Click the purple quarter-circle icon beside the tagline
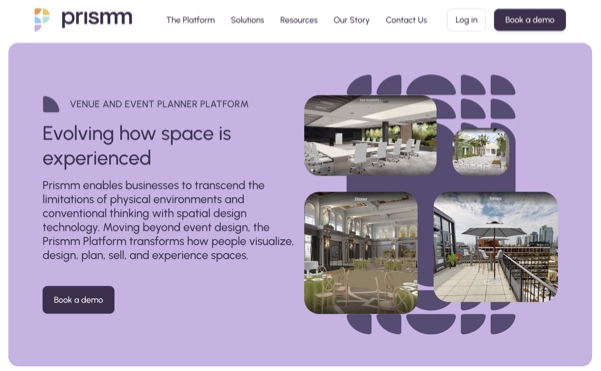Viewport: 601px width, 371px height. pyautogui.click(x=51, y=104)
